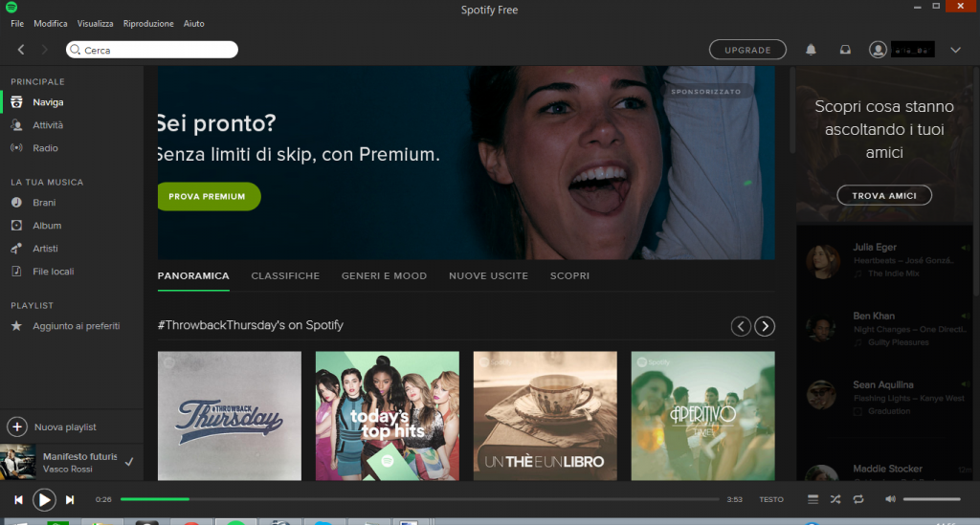980x525 pixels.
Task: Skip to the previous track
Action: (x=19, y=499)
